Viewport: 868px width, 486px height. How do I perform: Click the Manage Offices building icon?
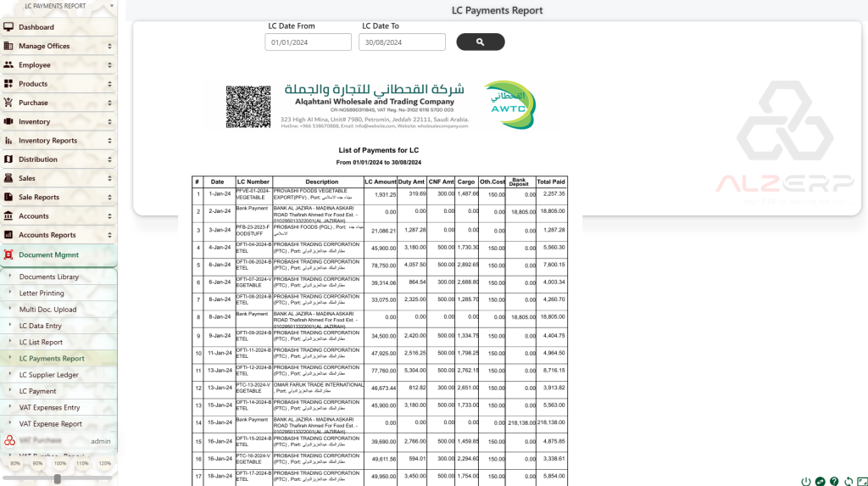[8, 46]
